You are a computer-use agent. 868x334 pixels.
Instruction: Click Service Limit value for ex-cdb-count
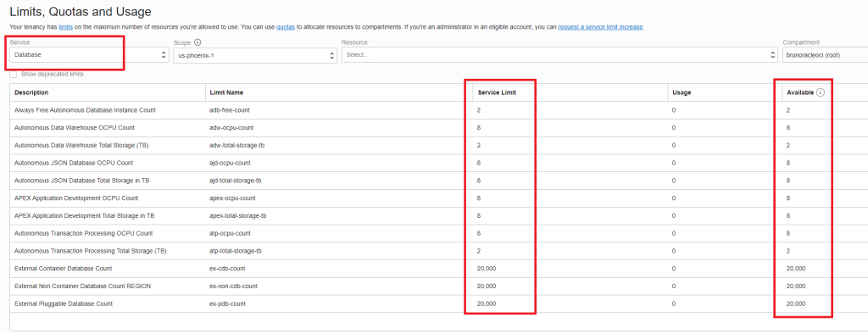pos(487,268)
